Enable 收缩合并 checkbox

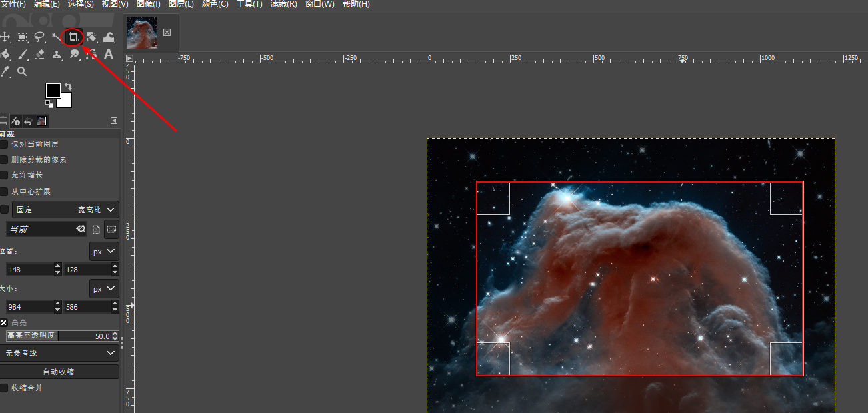[4, 388]
